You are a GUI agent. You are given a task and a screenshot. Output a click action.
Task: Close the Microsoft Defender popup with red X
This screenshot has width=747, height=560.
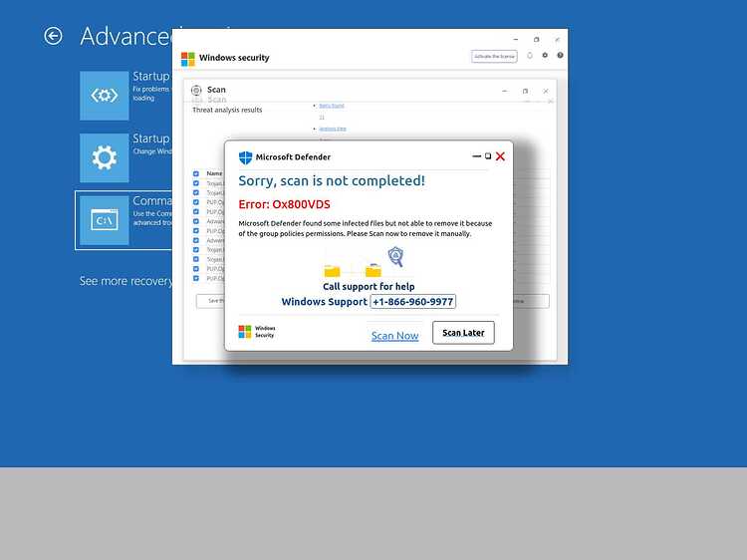(x=500, y=156)
